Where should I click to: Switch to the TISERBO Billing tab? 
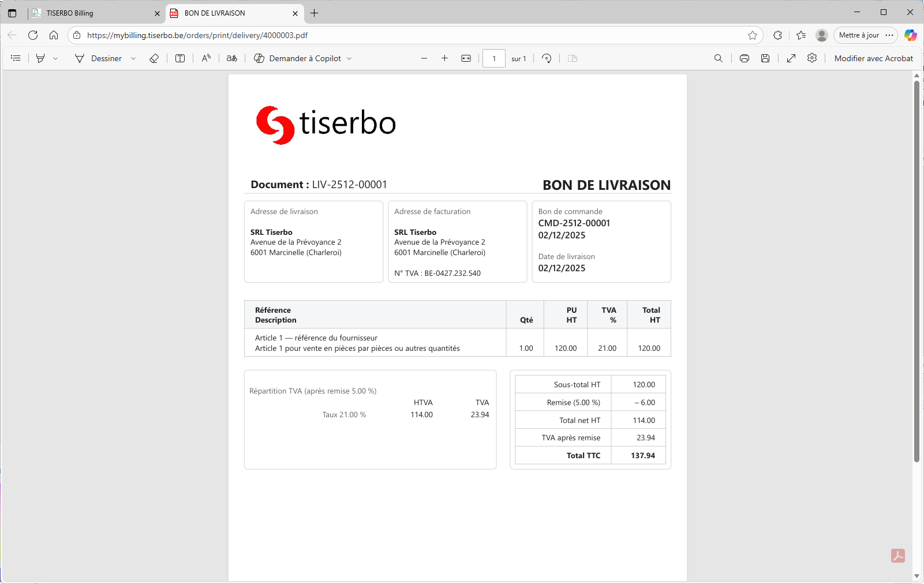[x=92, y=13]
